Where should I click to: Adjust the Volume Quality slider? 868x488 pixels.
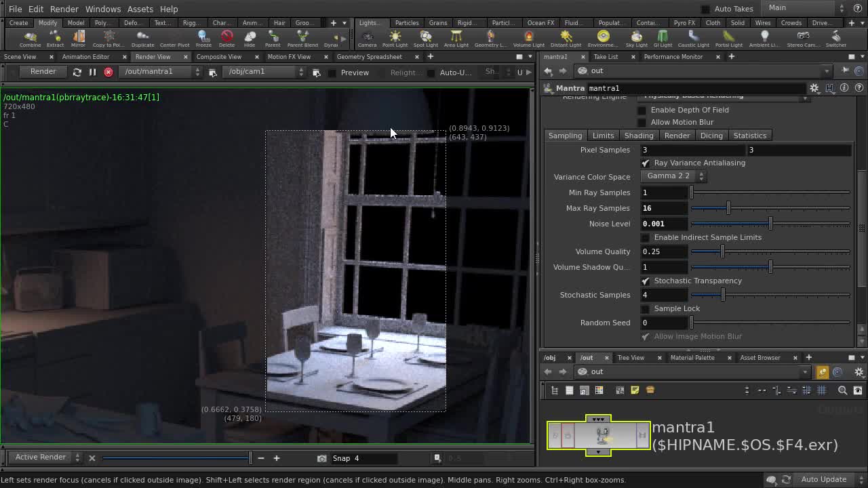tap(770, 251)
